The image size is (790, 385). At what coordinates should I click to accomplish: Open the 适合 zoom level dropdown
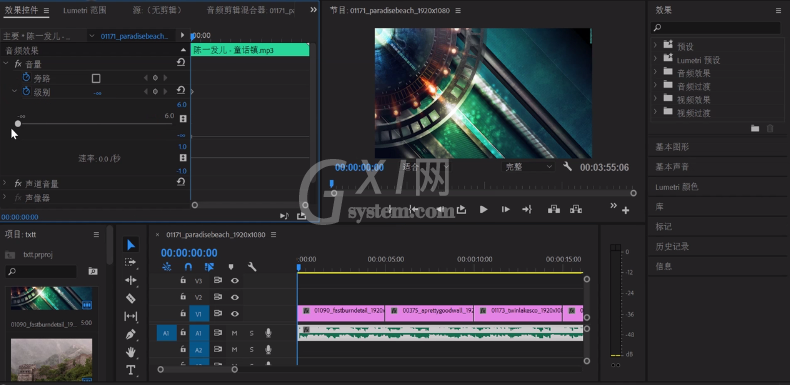(x=426, y=167)
